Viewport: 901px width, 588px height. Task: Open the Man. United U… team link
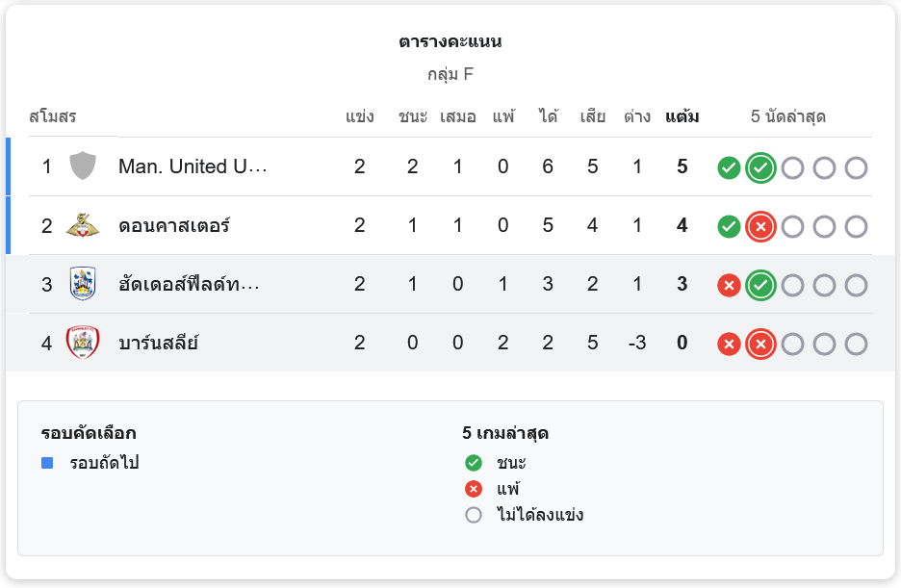click(x=193, y=166)
